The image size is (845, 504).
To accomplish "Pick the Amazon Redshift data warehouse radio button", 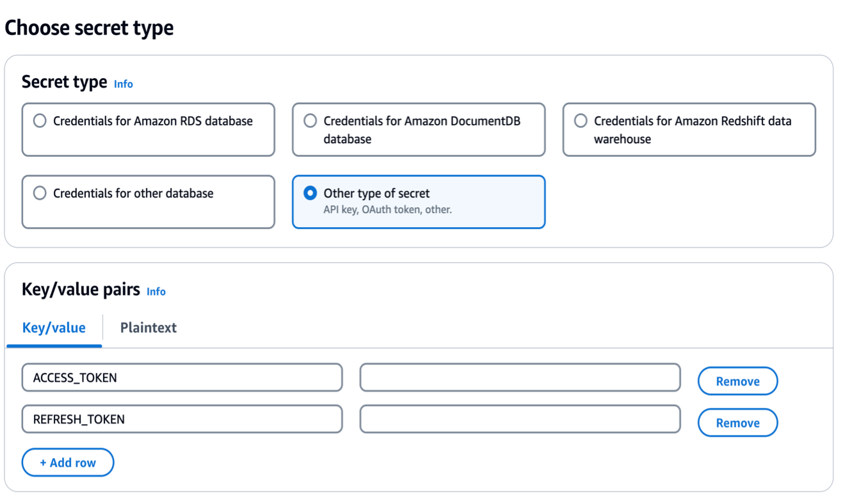I will click(x=581, y=121).
